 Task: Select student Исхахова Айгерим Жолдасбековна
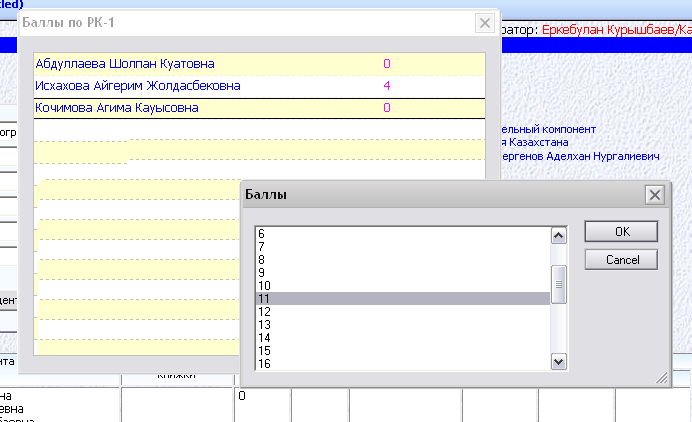138,86
